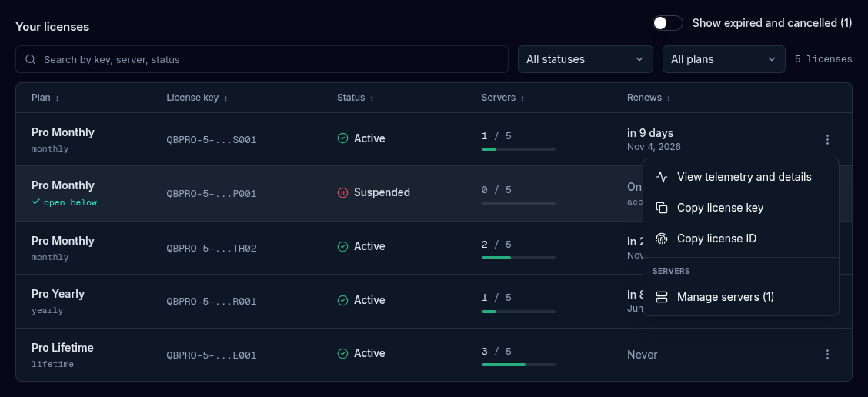Click license key QBPRO-5-...P001
Screen dimensions: 868x397
pos(212,194)
